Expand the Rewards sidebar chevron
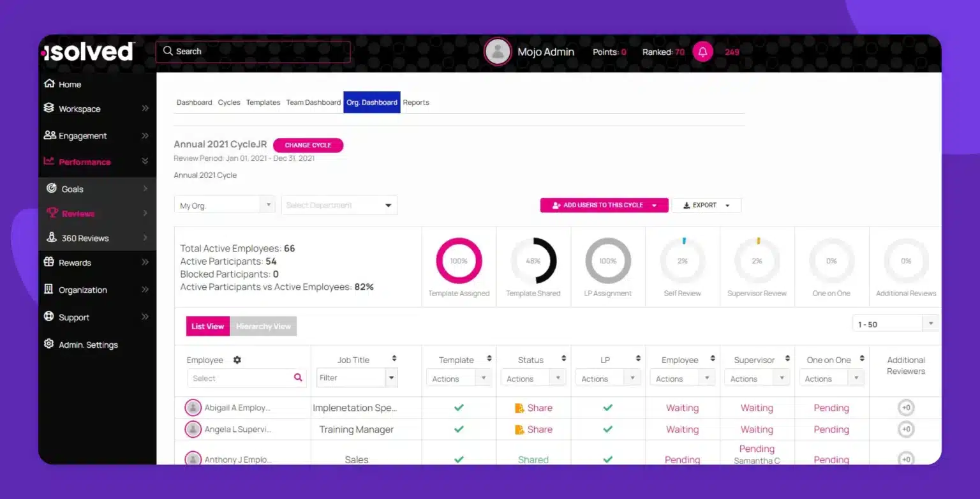The height and width of the screenshot is (499, 980). [x=145, y=262]
